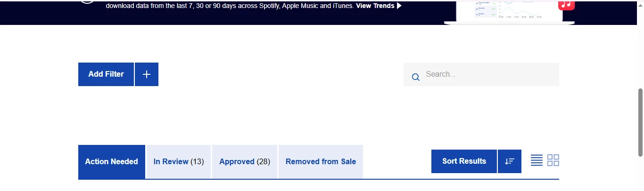Switch to grid view layout icon

[553, 160]
